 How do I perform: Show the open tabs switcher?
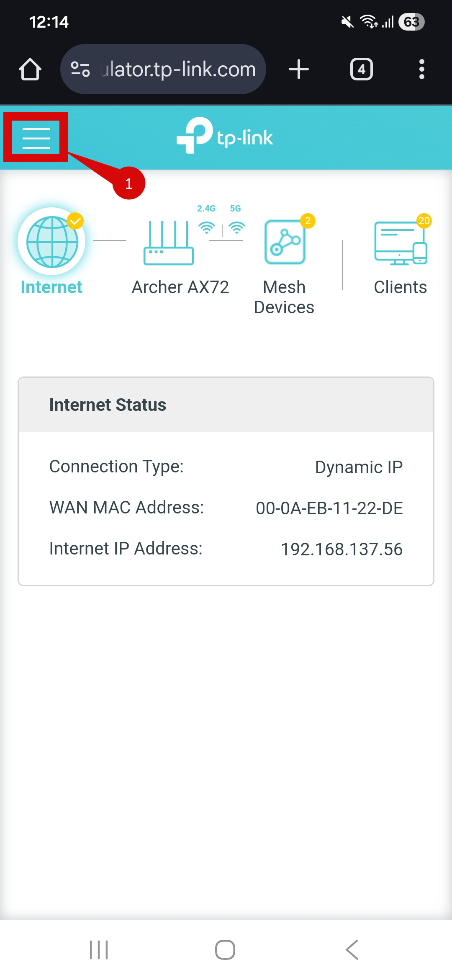(x=362, y=69)
